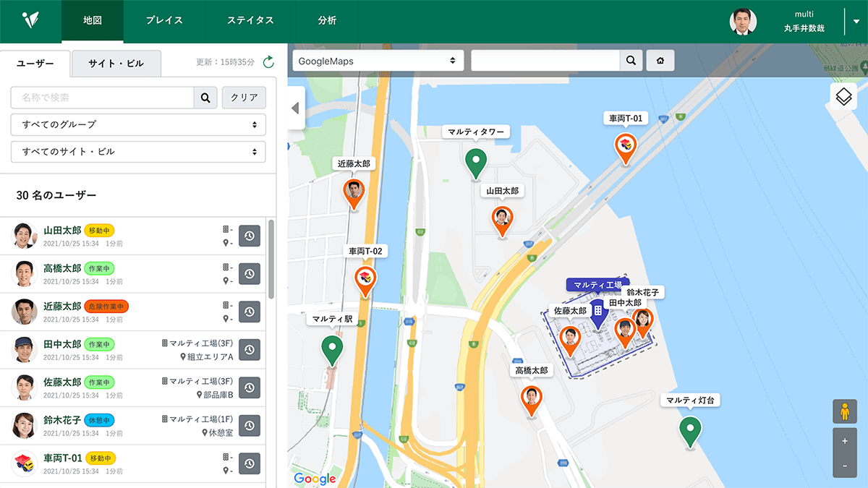Click the 車両T-01 vehicle map marker
The width and height of the screenshot is (868, 488).
coord(625,146)
